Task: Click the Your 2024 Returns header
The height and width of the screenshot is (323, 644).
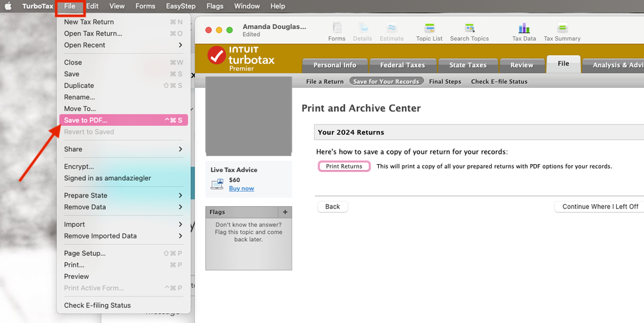Action: 479,132
